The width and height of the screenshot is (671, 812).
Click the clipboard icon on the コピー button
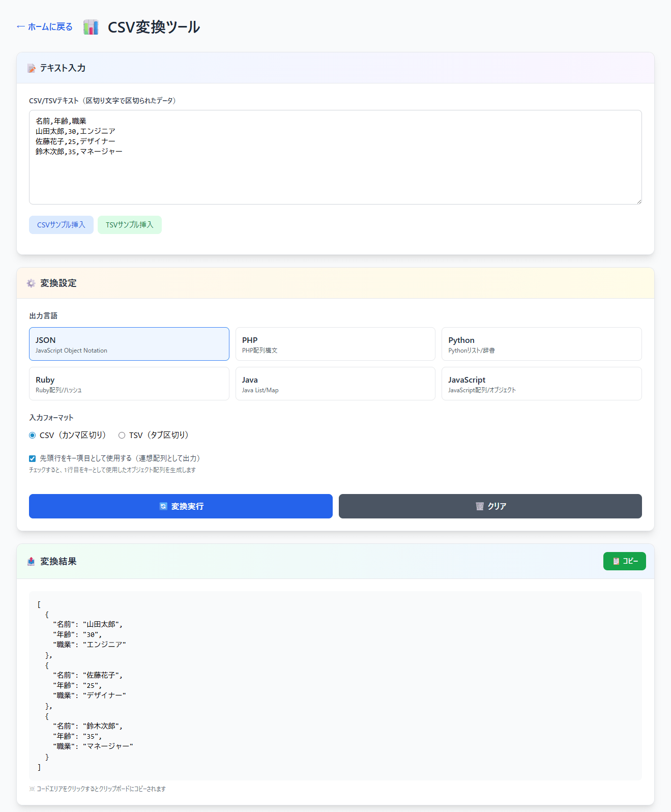(616, 561)
